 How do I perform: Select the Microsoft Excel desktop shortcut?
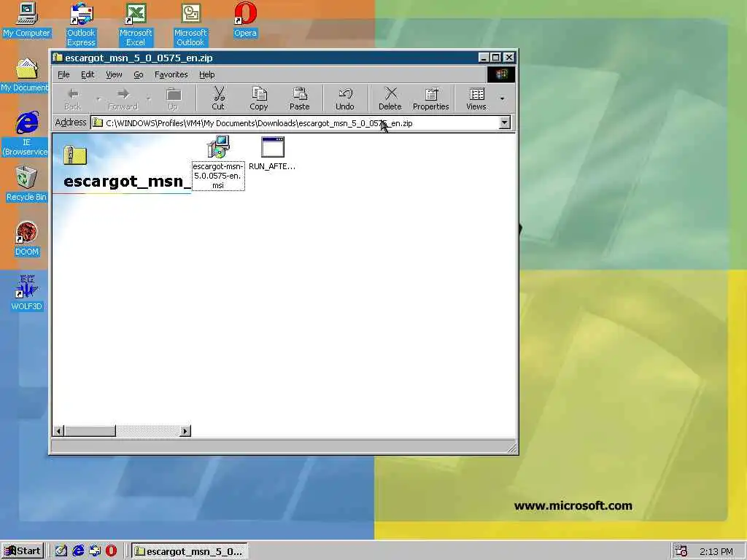(136, 24)
